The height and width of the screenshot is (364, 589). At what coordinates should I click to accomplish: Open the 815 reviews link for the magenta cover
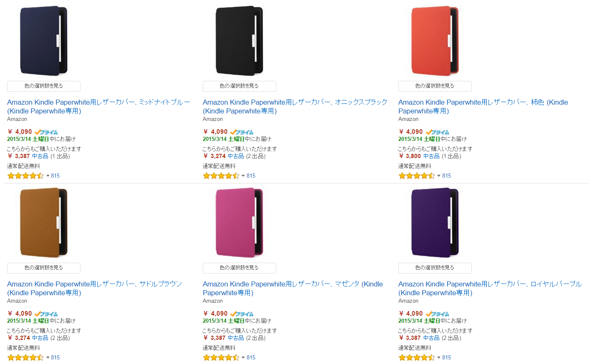[251, 357]
